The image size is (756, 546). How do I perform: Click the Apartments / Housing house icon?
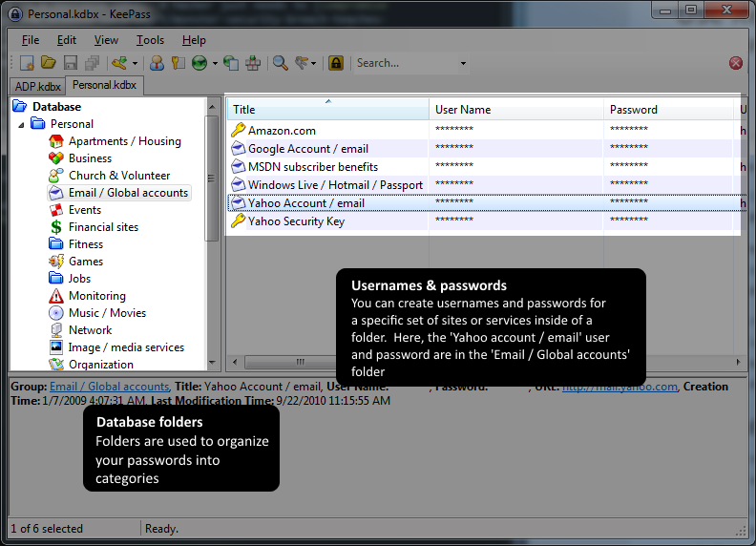point(56,141)
